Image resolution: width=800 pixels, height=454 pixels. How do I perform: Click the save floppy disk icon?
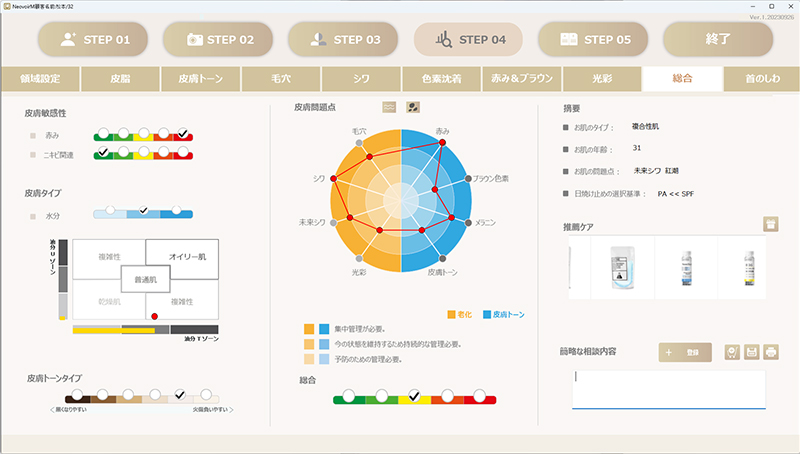[752, 352]
